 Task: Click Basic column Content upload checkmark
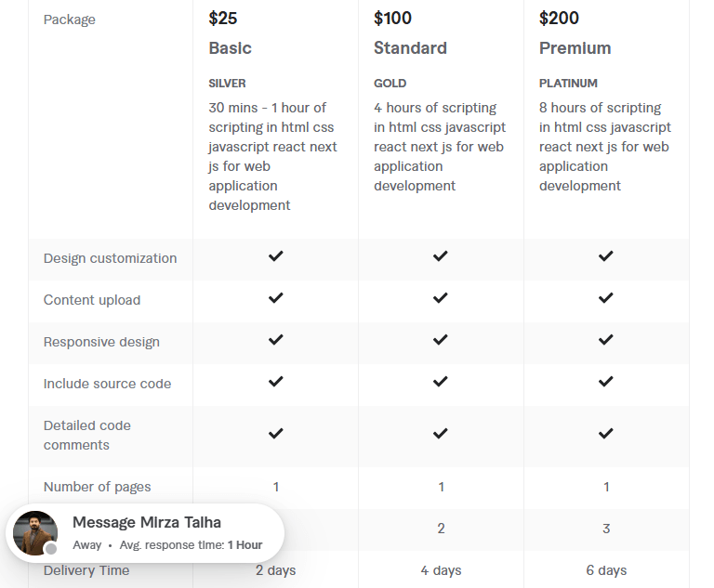click(275, 297)
